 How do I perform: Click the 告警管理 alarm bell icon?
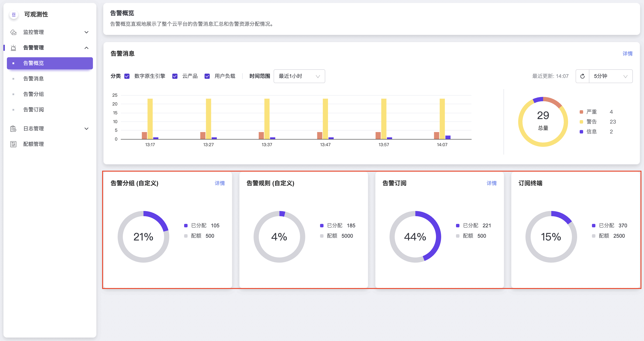(x=14, y=48)
